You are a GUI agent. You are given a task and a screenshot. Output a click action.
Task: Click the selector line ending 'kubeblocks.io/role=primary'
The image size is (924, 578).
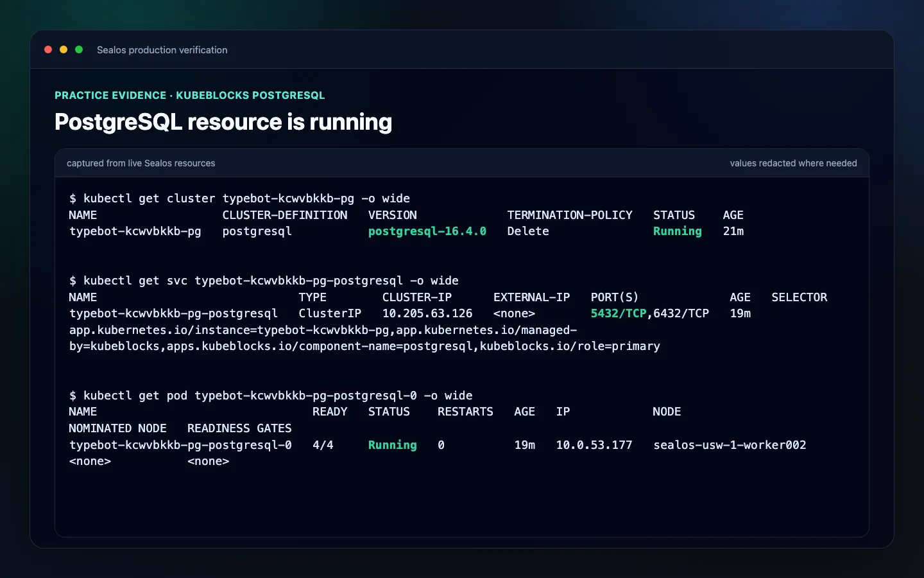(364, 346)
